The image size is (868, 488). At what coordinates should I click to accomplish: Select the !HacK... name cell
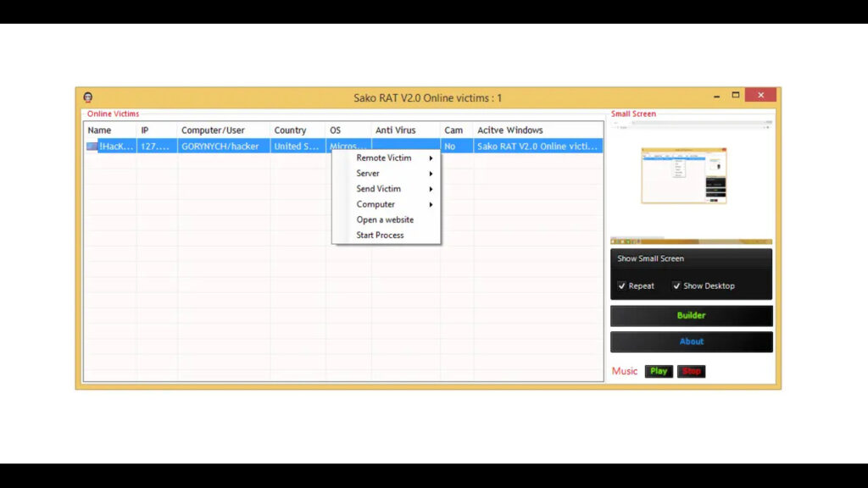tap(116, 146)
